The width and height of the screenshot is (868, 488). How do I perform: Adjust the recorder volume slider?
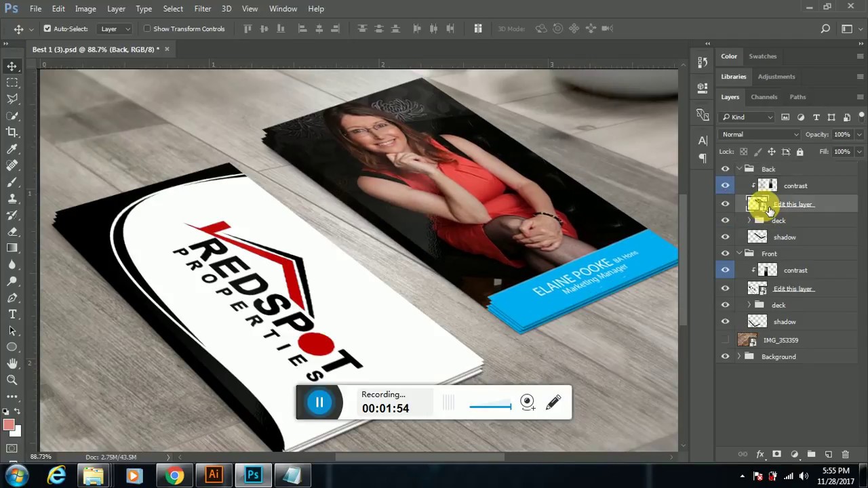click(x=490, y=407)
